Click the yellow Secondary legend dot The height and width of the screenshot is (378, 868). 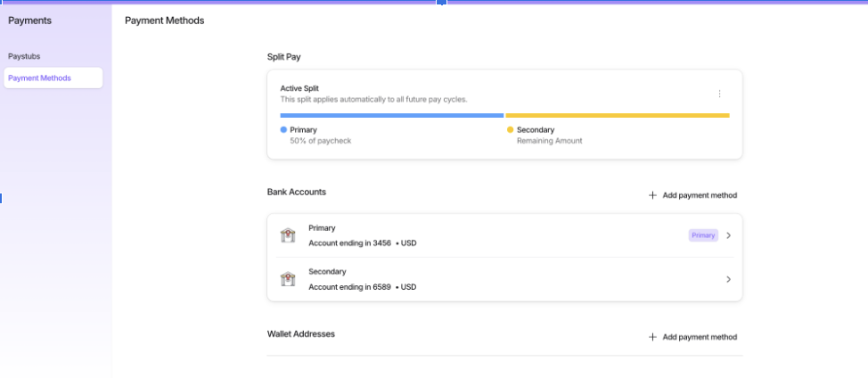coord(511,129)
